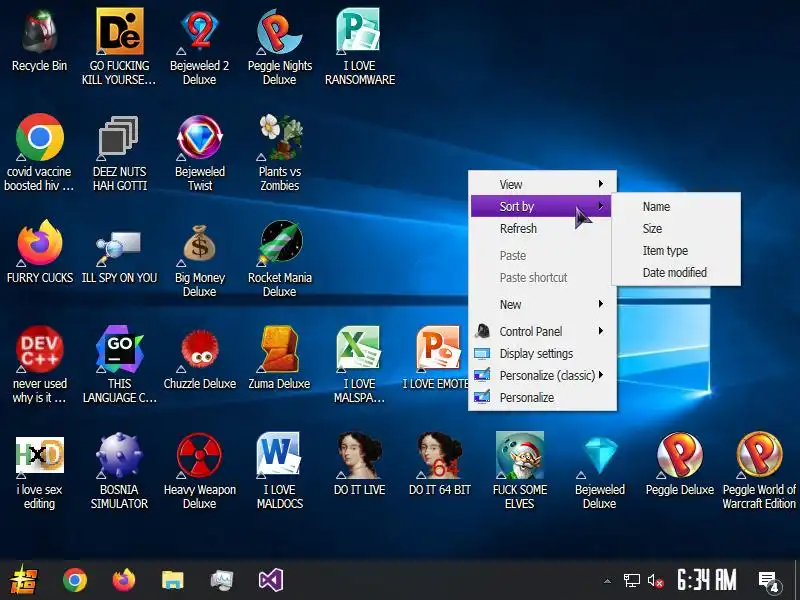Screen dimensions: 800x600
Task: Open Display settings from context menu
Action: pos(542,353)
